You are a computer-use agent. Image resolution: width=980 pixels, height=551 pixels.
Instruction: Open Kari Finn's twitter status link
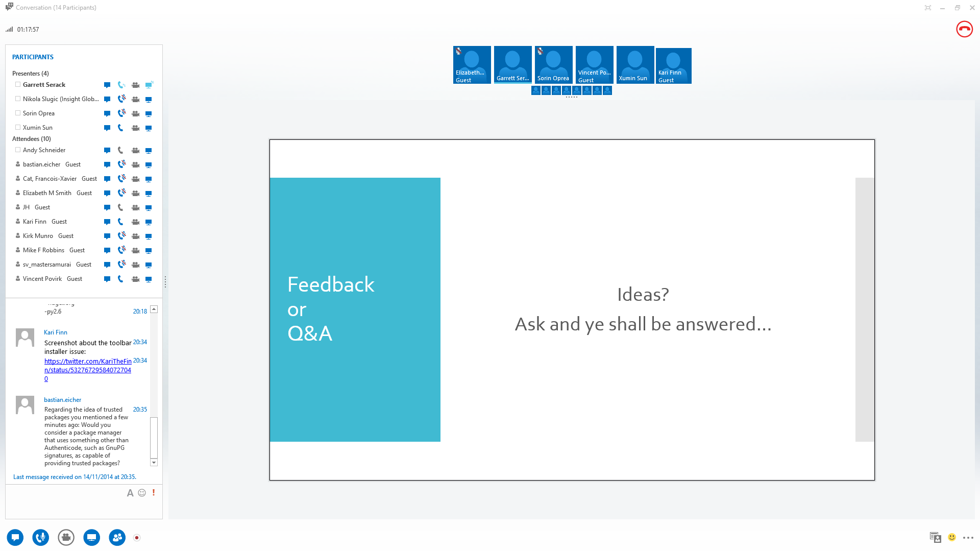pyautogui.click(x=88, y=370)
